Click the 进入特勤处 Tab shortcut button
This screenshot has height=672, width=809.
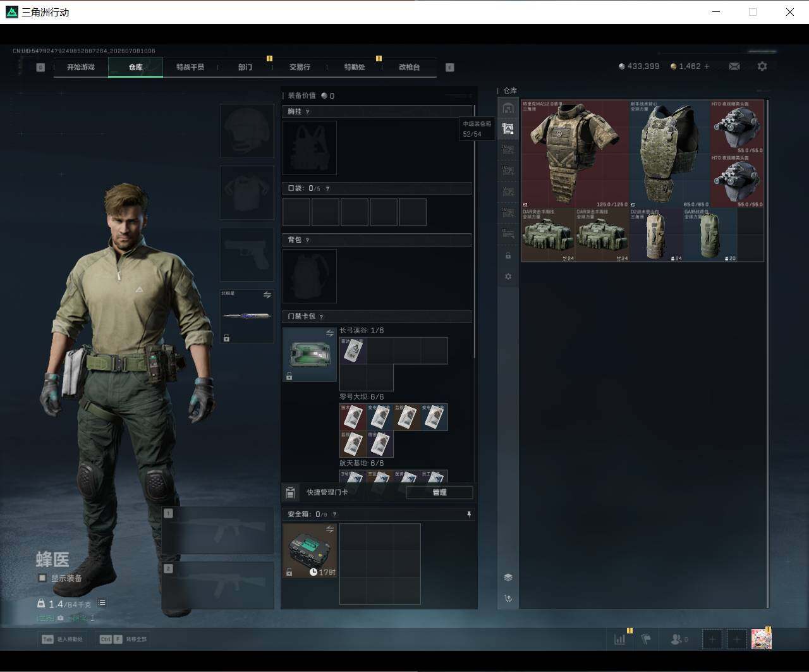point(62,639)
